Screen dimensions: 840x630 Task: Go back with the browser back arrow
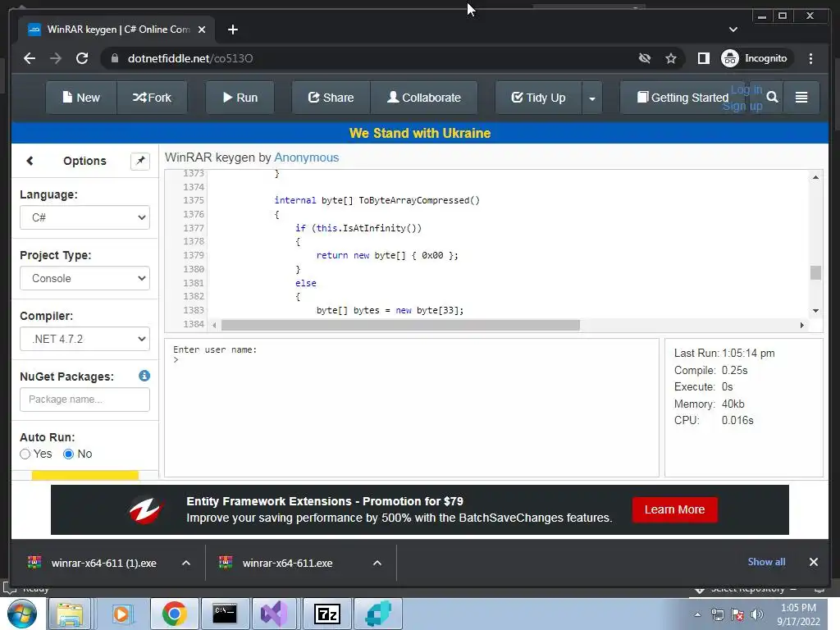pyautogui.click(x=30, y=58)
